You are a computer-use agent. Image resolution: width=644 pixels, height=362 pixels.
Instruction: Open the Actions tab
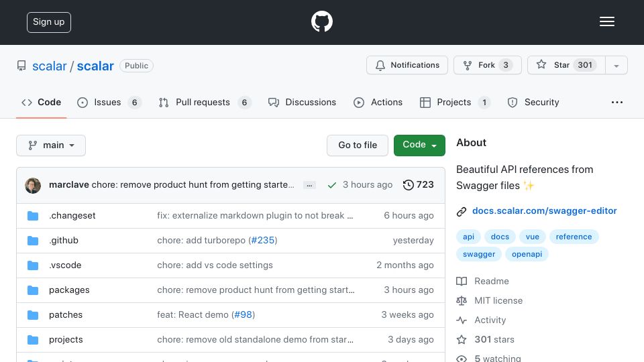[378, 102]
